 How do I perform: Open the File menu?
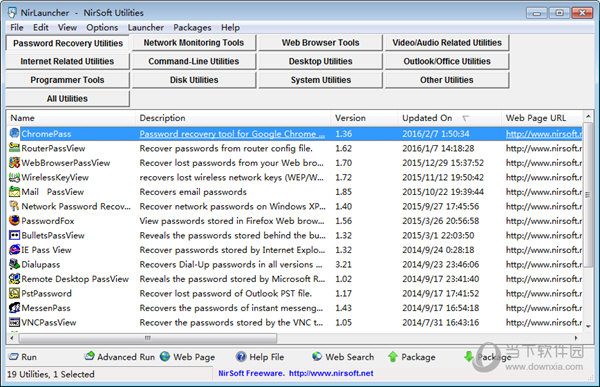tap(16, 28)
